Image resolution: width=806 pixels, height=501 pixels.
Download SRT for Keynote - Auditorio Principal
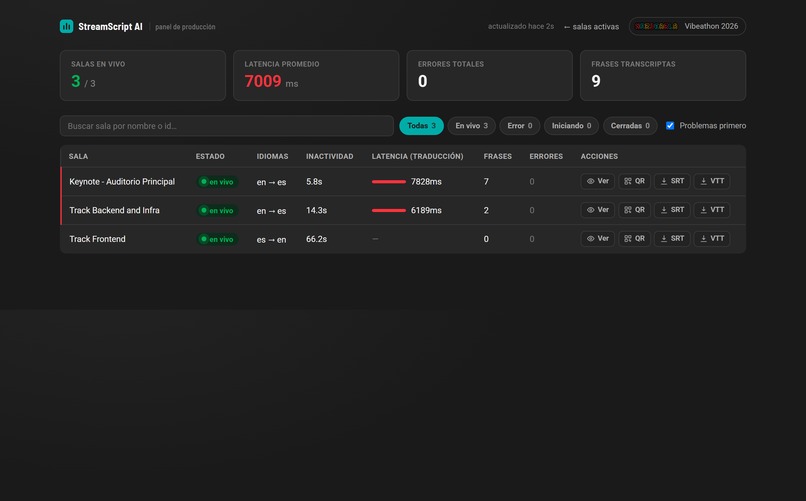(672, 181)
